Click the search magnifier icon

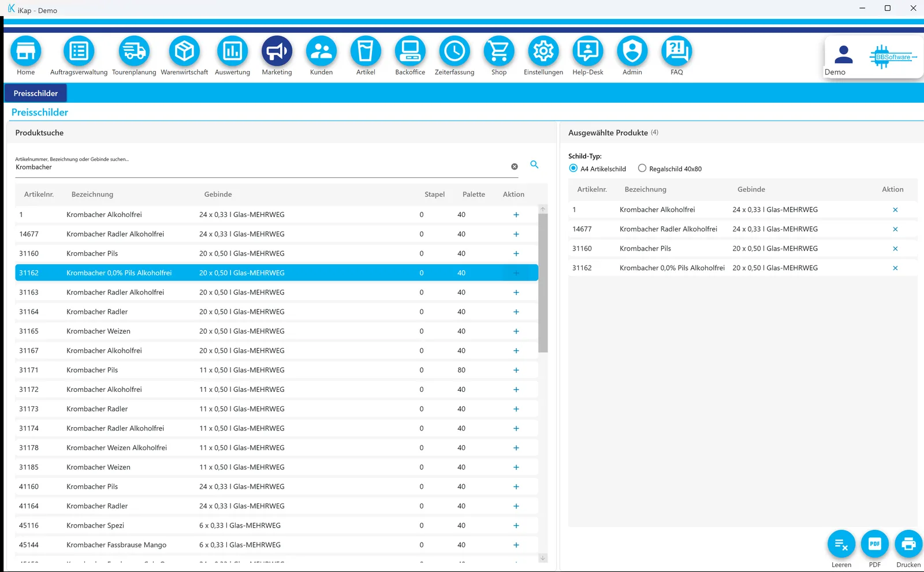[x=534, y=165]
